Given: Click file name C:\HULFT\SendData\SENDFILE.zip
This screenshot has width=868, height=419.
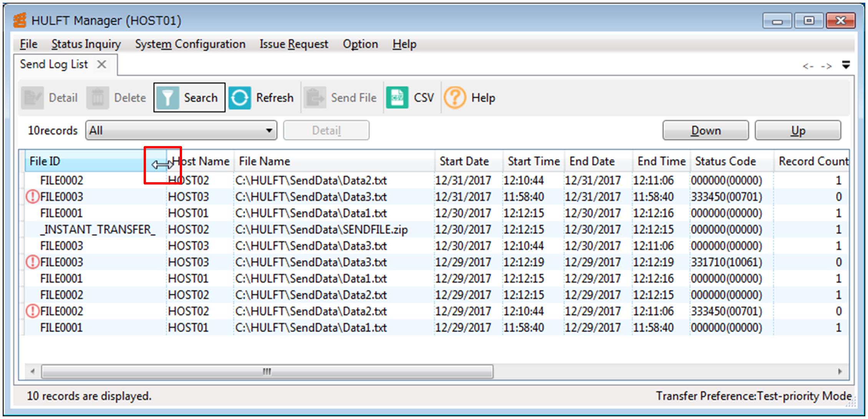Looking at the screenshot, I should click(321, 230).
